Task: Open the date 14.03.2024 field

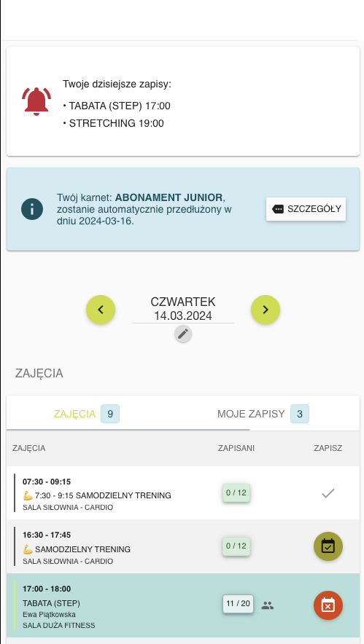Action: click(183, 316)
